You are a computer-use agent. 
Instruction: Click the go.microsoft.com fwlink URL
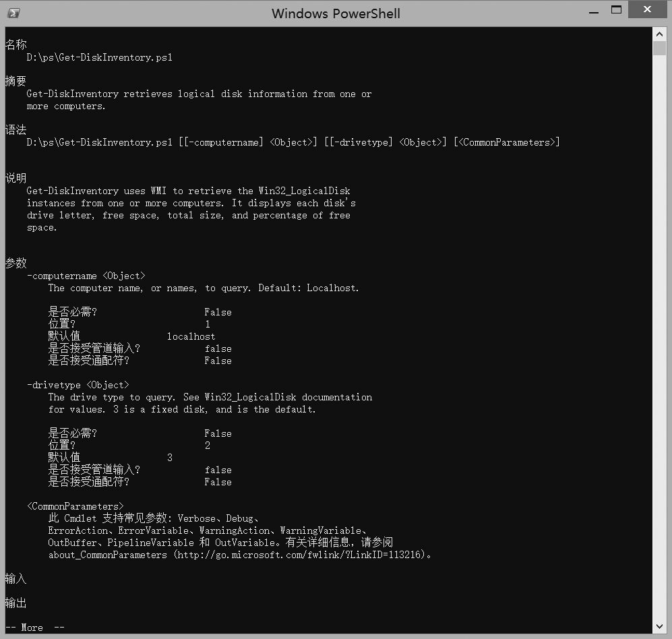point(301,555)
